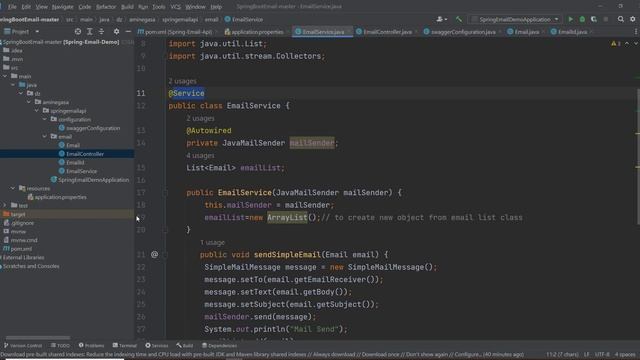Switch to EmailId.java editor tab
Screen dimensions: 640x360
click(x=569, y=32)
